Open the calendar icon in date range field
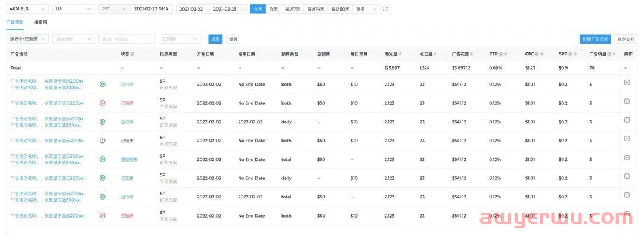Screen dimensions: 644x236 pyautogui.click(x=243, y=9)
